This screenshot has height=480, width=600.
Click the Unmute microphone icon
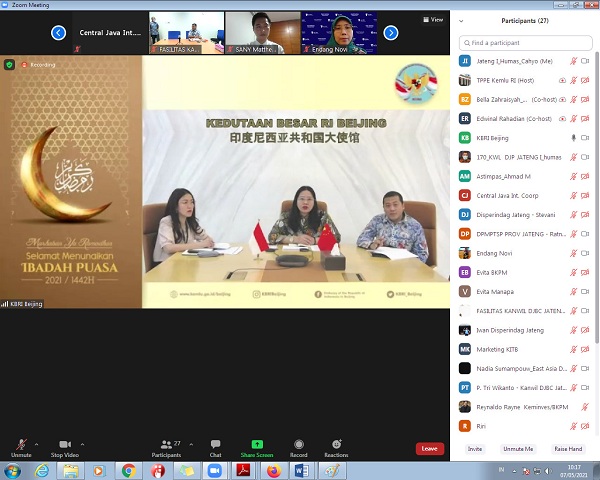pyautogui.click(x=21, y=444)
